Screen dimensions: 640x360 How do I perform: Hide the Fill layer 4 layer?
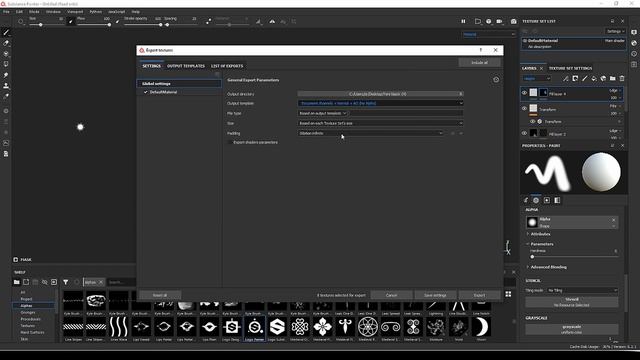tap(524, 93)
